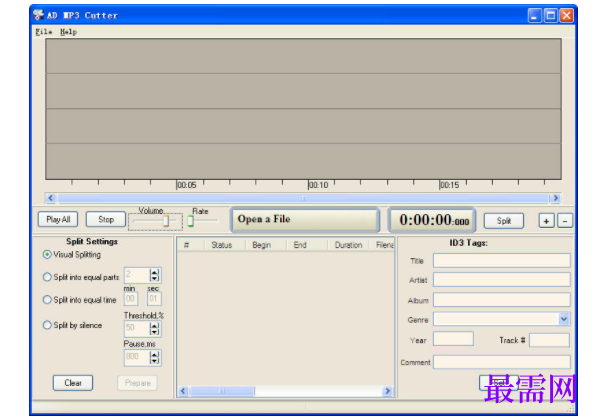Increase the Pause ms value

[154, 354]
